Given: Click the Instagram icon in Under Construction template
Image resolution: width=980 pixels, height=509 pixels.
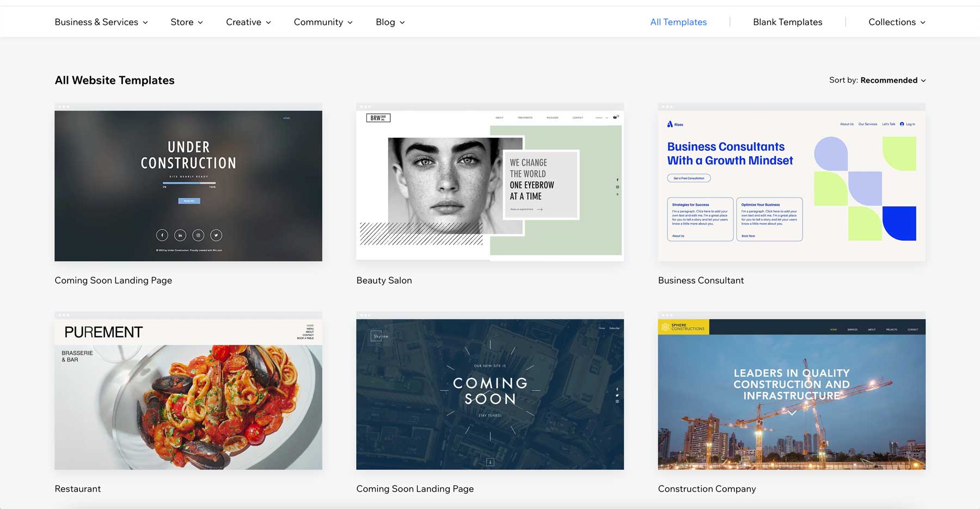Looking at the screenshot, I should pos(198,235).
